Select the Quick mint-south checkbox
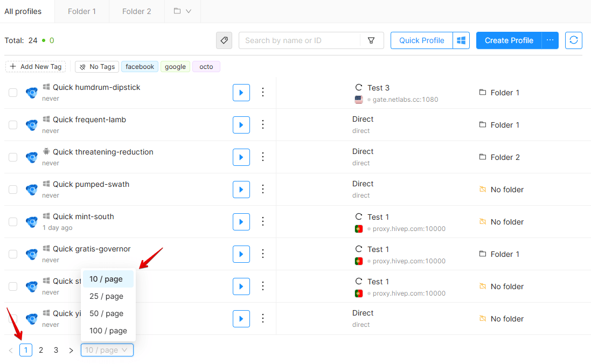The height and width of the screenshot is (364, 591). pyautogui.click(x=13, y=222)
